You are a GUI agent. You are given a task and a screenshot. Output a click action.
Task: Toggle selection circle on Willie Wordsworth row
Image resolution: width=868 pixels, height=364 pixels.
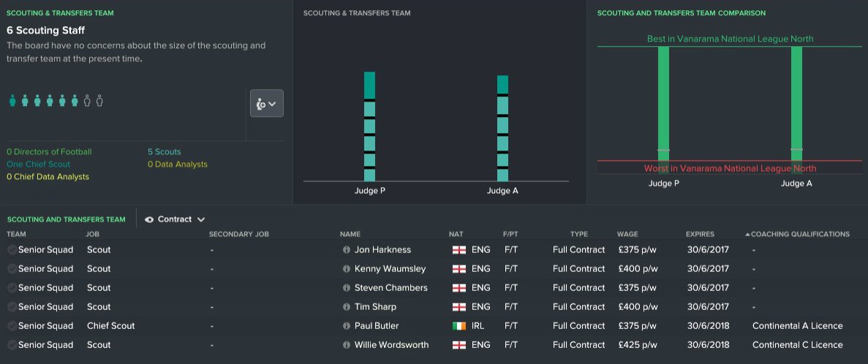[x=12, y=345]
